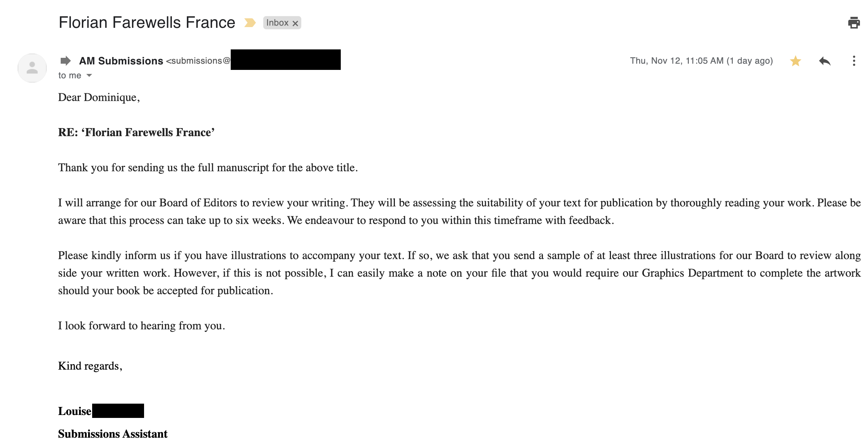
Task: Remove the Inbox label with its X
Action: (x=295, y=23)
